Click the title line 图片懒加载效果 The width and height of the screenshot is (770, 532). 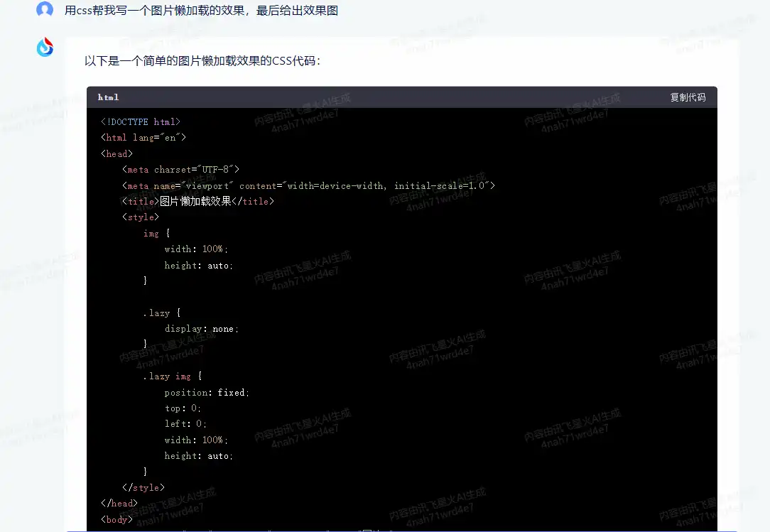(x=198, y=202)
